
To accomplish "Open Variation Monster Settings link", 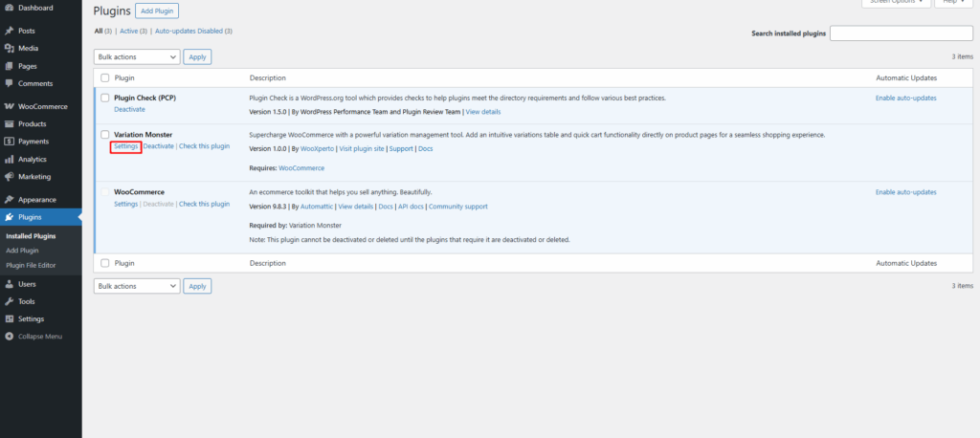I will click(125, 146).
